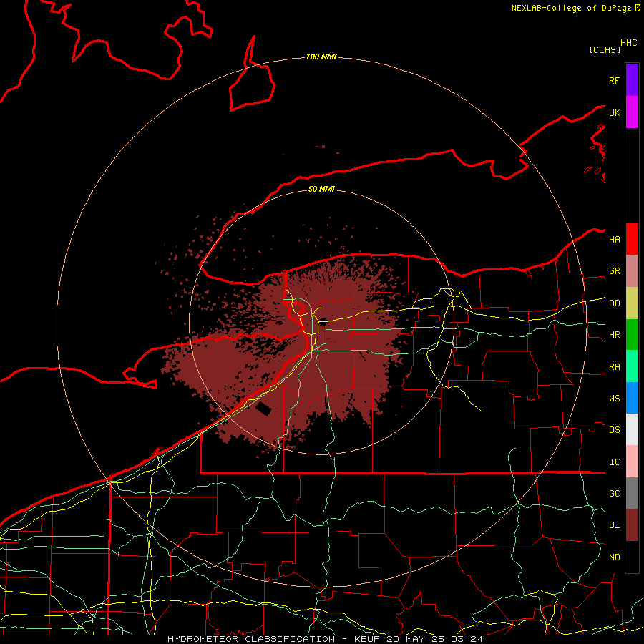This screenshot has height=644, width=644.
Task: Click the GR pink legend color block
Action: (632, 270)
